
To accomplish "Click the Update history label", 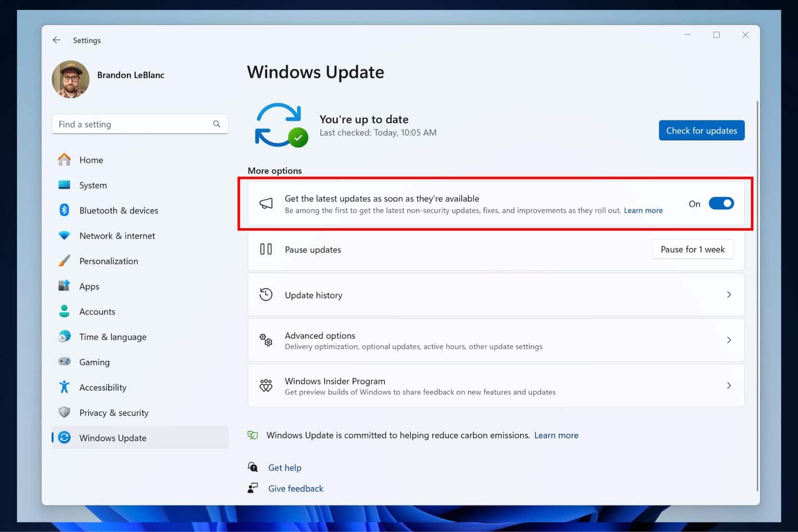I will click(x=313, y=295).
